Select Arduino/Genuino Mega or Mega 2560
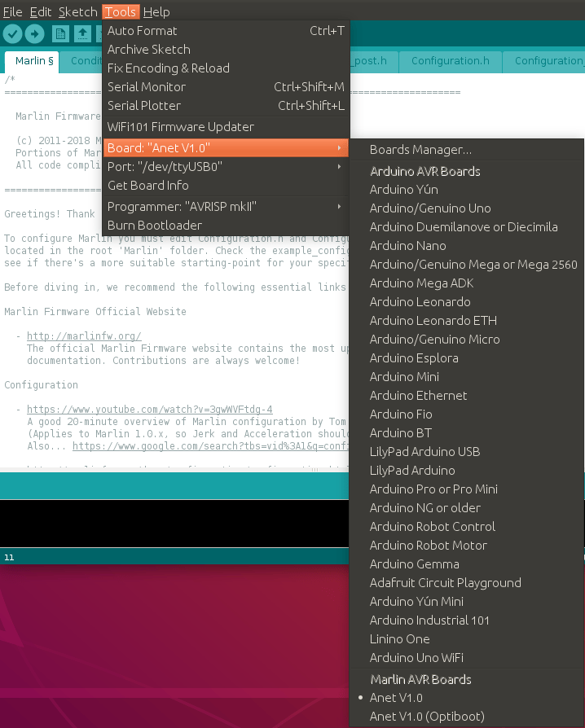 (467, 264)
